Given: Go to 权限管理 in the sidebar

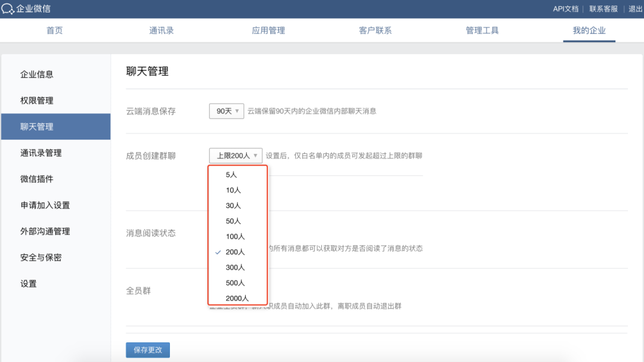Looking at the screenshot, I should [x=37, y=101].
